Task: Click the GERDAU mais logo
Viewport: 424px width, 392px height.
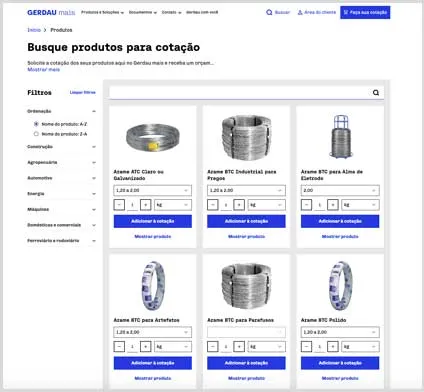Action: (51, 13)
